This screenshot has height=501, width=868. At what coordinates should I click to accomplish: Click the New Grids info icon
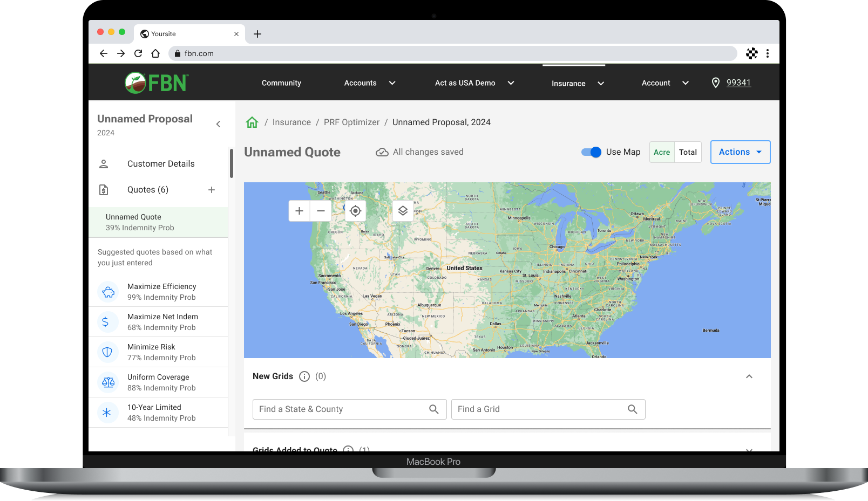coord(304,376)
